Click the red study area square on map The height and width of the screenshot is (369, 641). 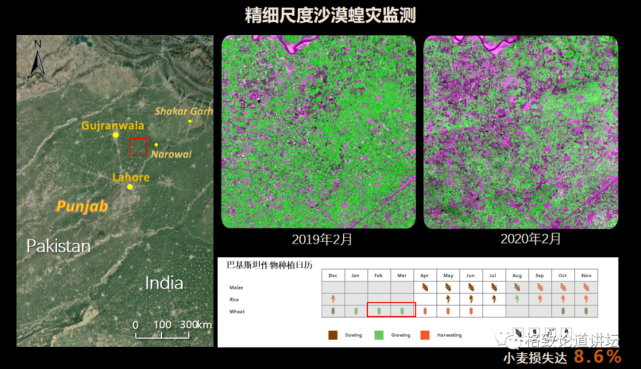click(x=138, y=147)
